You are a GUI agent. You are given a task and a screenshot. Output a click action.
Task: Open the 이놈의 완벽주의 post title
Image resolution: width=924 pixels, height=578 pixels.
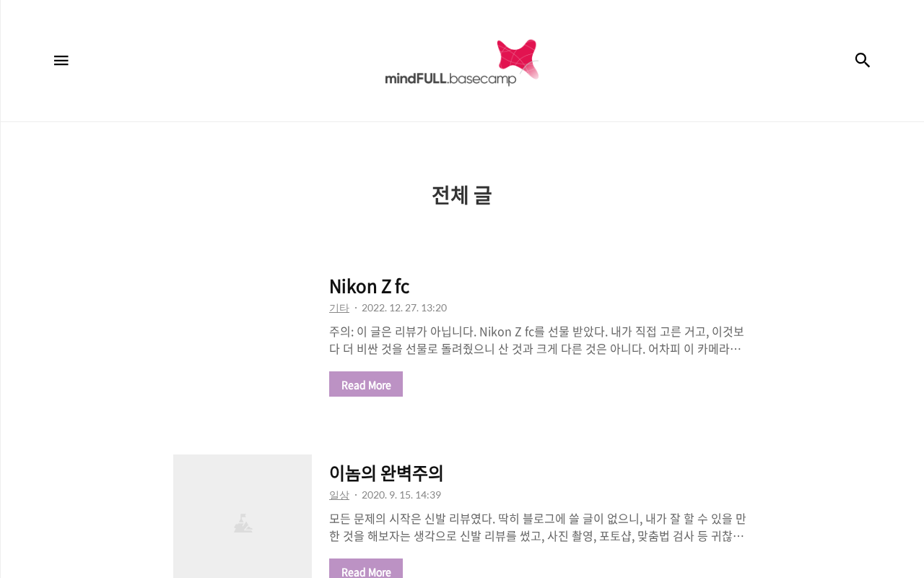pyautogui.click(x=386, y=473)
